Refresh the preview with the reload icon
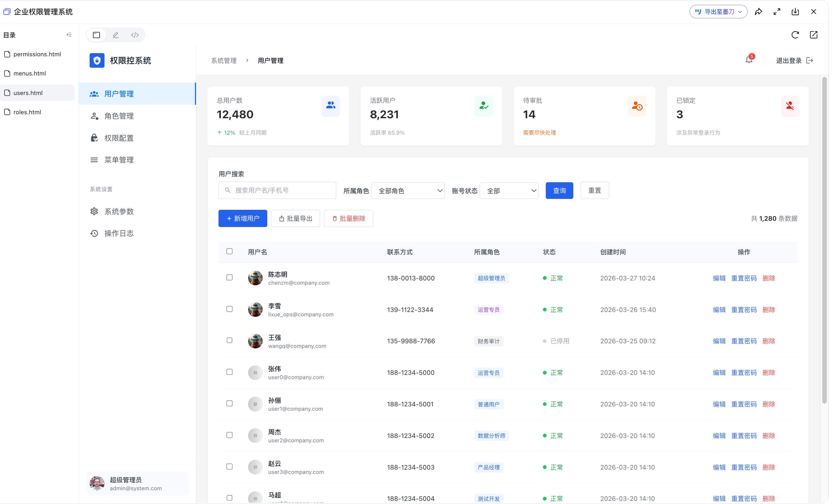Image resolution: width=832 pixels, height=504 pixels. pyautogui.click(x=795, y=35)
